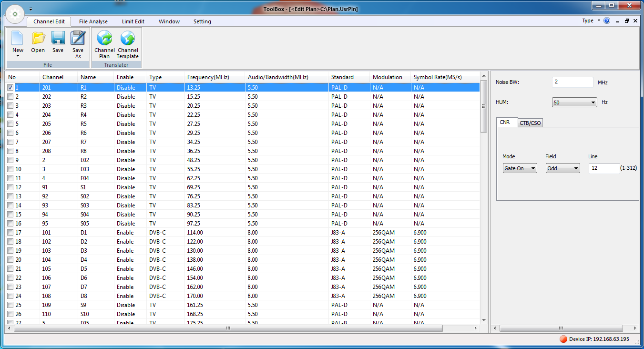Image resolution: width=644 pixels, height=349 pixels.
Task: Click the table scroll down arrow
Action: (483, 320)
